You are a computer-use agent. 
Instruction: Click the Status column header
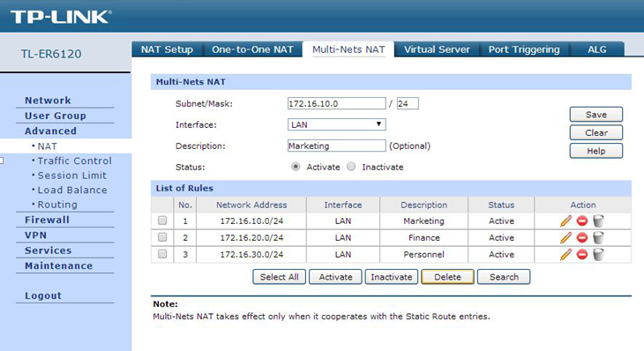pyautogui.click(x=501, y=205)
